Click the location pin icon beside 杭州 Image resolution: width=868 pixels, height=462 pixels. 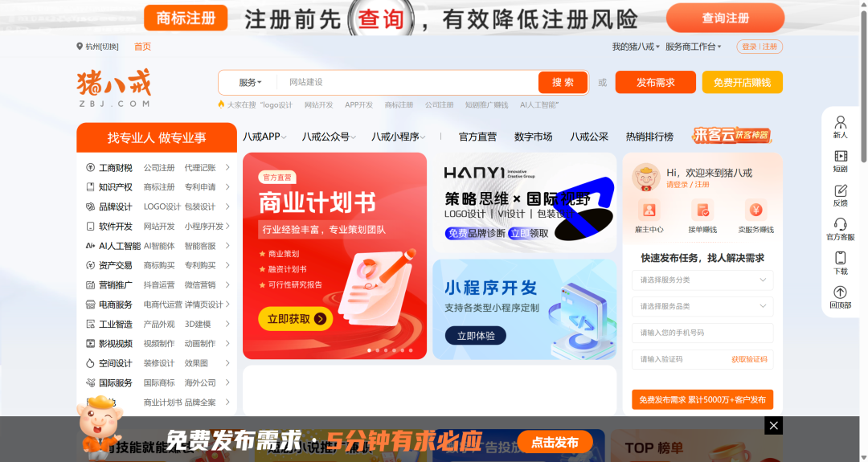(79, 47)
